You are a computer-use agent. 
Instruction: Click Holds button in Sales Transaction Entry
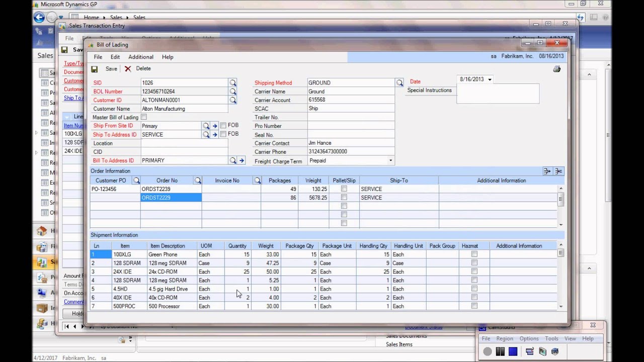(74, 313)
